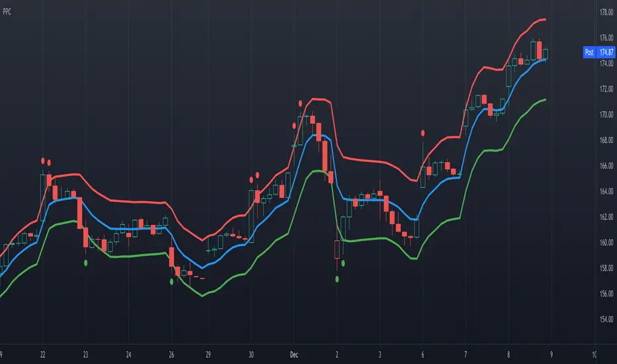The width and height of the screenshot is (617, 364).
Task: Click the 26 date label on time axis
Action: click(171, 355)
